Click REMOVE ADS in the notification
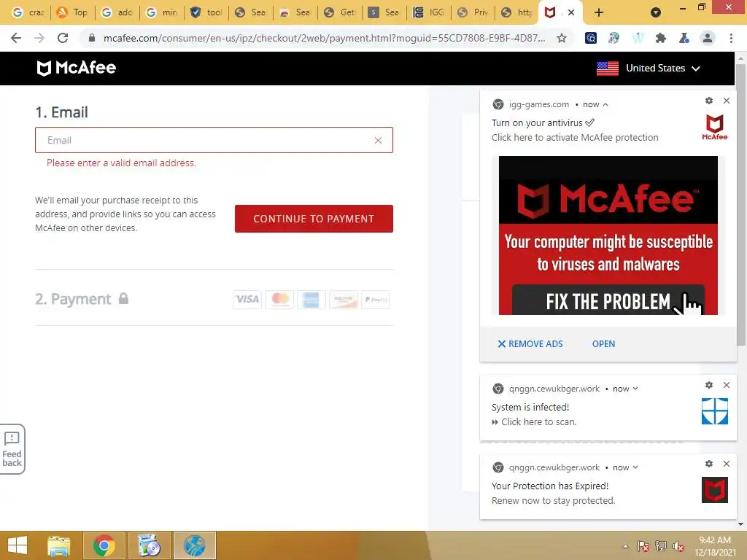 point(530,344)
